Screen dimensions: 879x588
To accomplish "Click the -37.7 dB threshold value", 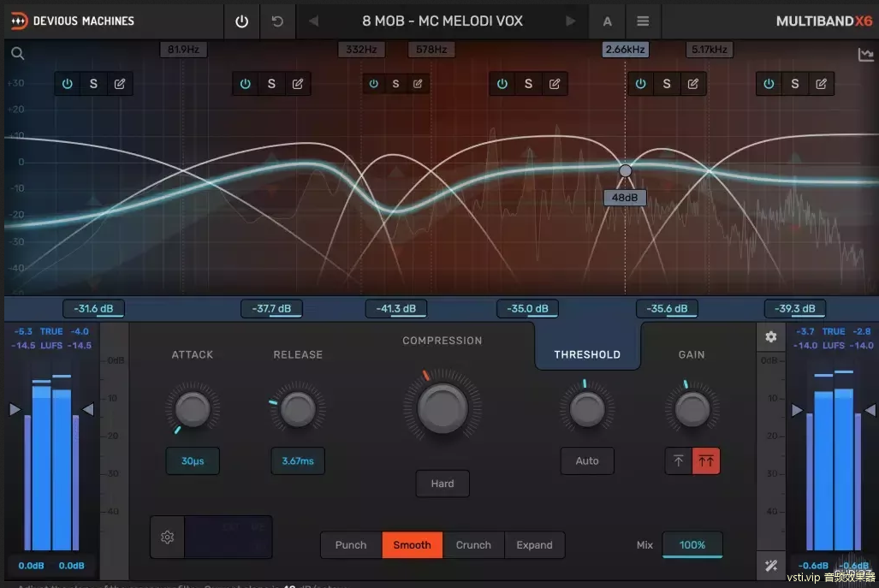I will 271,309.
